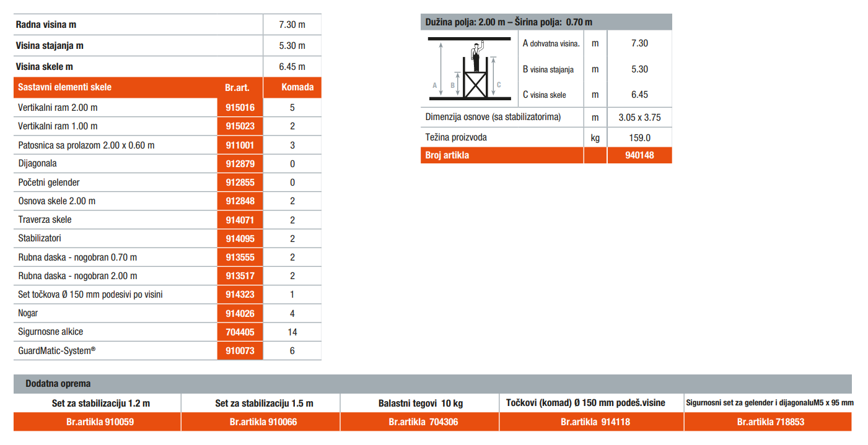Screen dimensions: 868x445
Task: Click the Težina proizvoda value 159.0
Action: pos(639,138)
